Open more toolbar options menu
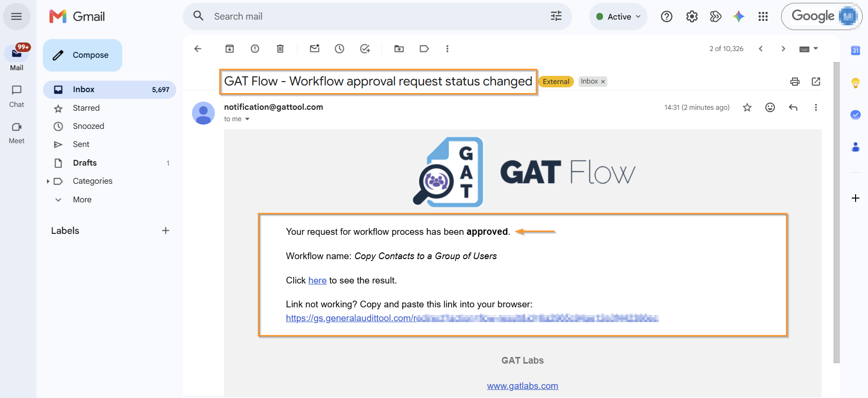This screenshot has height=398, width=868. (447, 49)
